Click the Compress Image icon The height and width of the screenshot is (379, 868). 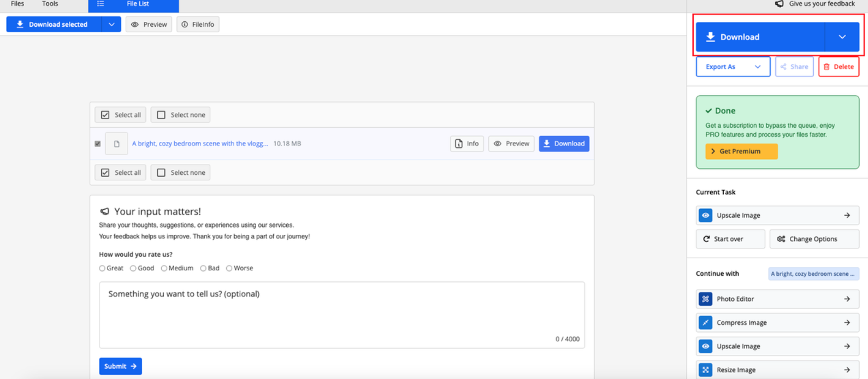705,323
